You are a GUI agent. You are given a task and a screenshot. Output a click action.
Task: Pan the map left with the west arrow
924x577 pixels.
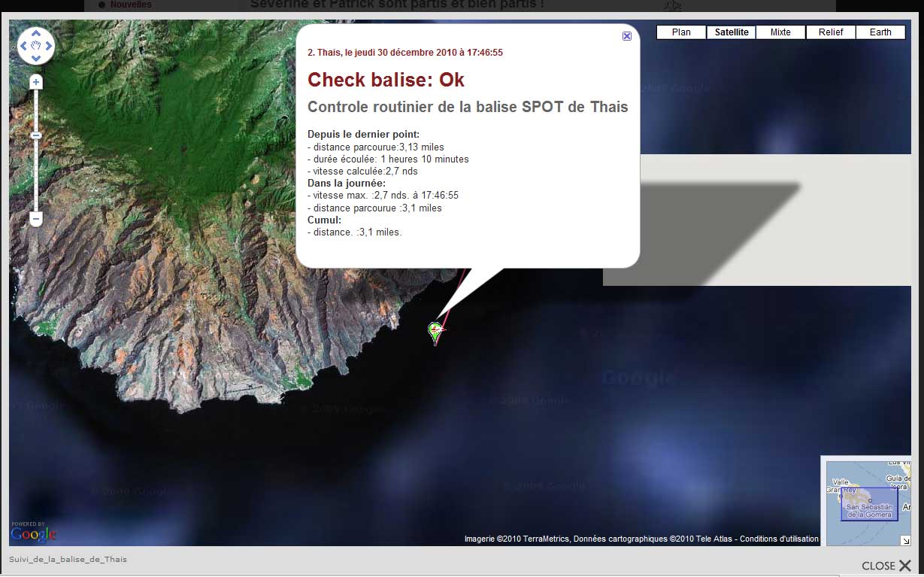point(24,46)
